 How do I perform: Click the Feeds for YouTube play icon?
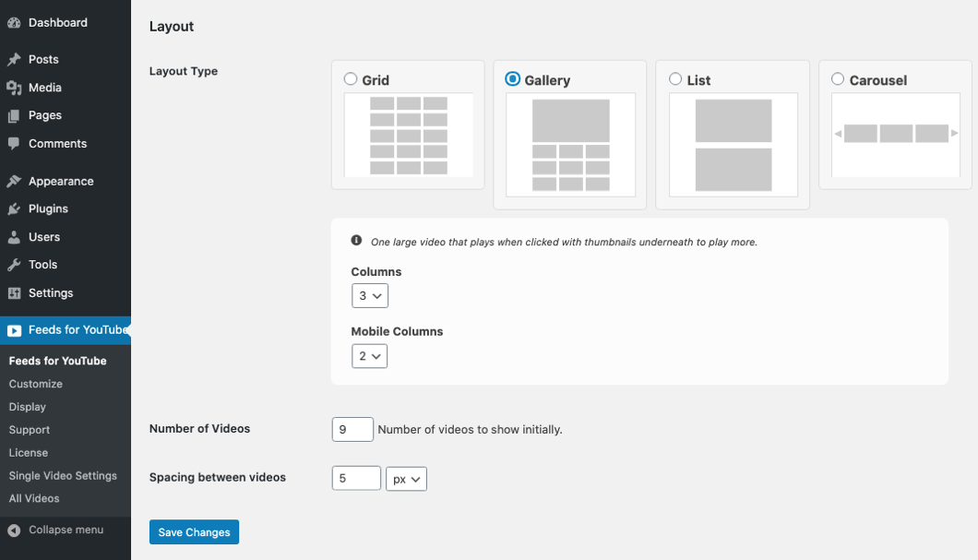tap(14, 330)
